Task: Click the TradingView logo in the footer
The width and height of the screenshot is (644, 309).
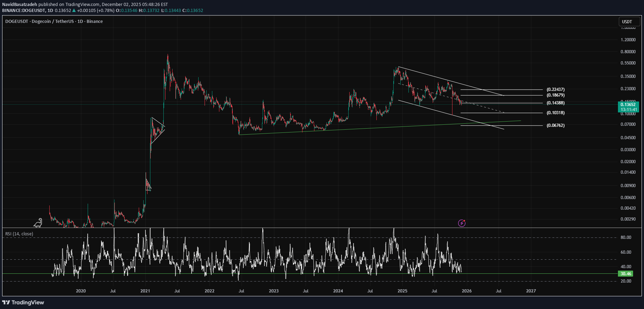Action: click(23, 302)
